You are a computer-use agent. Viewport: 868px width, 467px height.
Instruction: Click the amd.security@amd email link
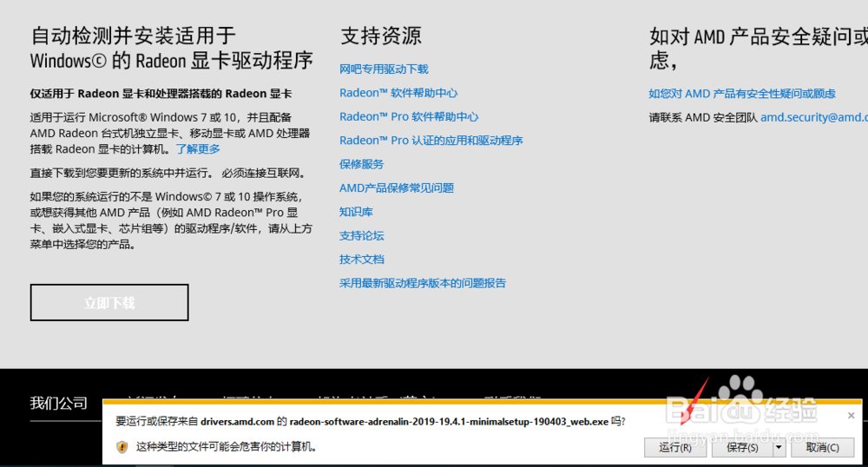(x=814, y=117)
